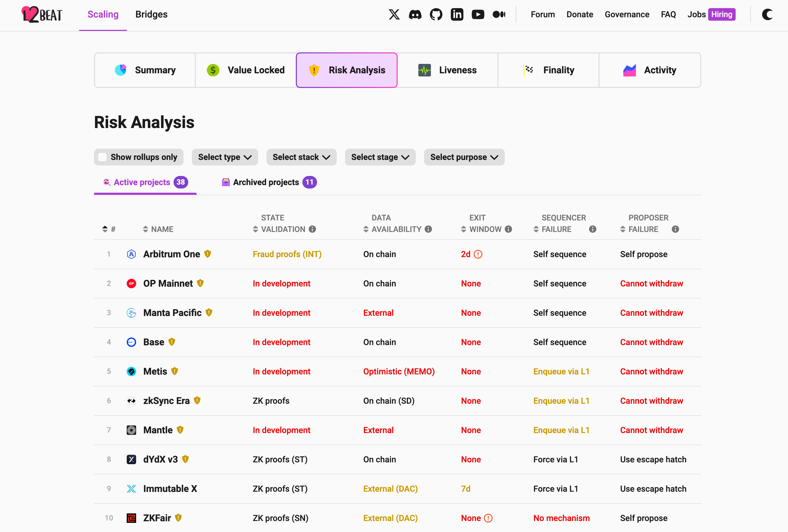The height and width of the screenshot is (532, 788).
Task: Click the shield badge beside OP Mainnet
Action: 200,283
